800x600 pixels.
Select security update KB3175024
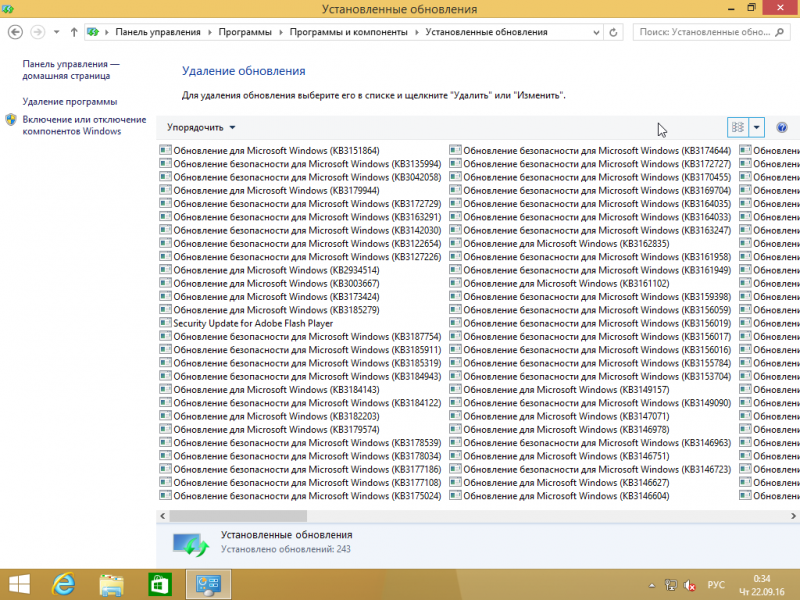(x=300, y=495)
